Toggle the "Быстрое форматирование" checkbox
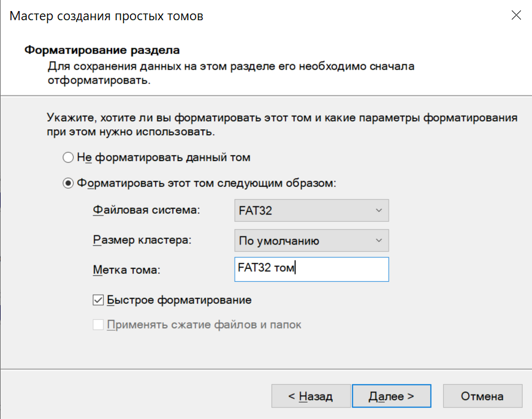The width and height of the screenshot is (532, 419). pyautogui.click(x=98, y=300)
